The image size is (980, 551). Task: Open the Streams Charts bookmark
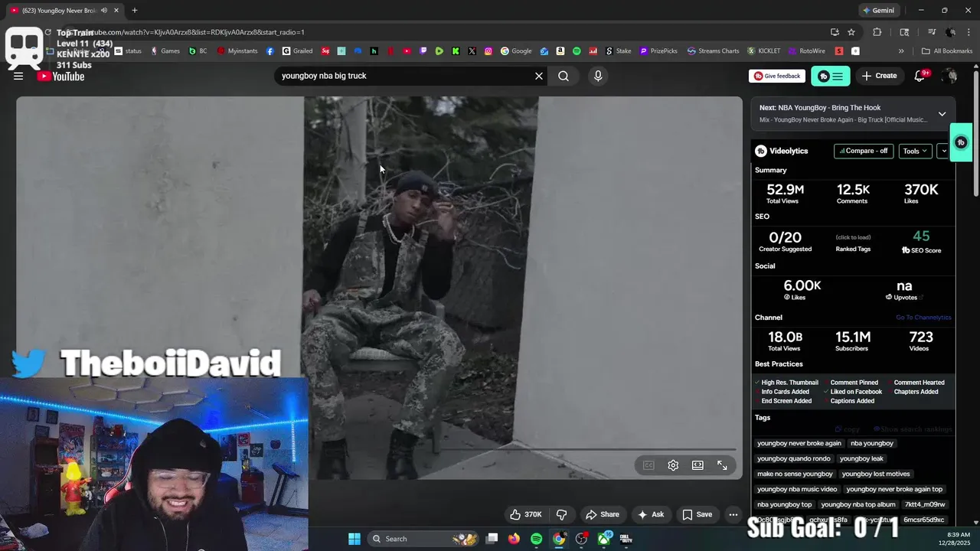pos(713,51)
